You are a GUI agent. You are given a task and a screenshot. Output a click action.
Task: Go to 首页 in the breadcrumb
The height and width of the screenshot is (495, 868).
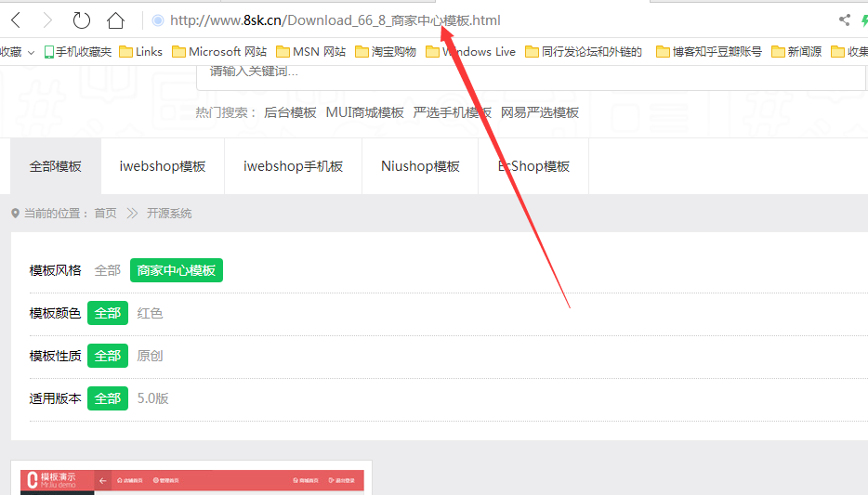coord(105,214)
